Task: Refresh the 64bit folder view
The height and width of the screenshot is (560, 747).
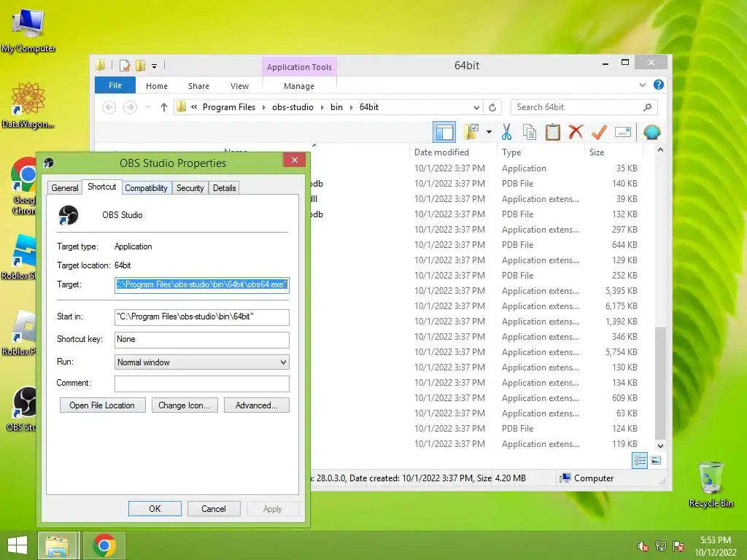Action: pos(492,108)
